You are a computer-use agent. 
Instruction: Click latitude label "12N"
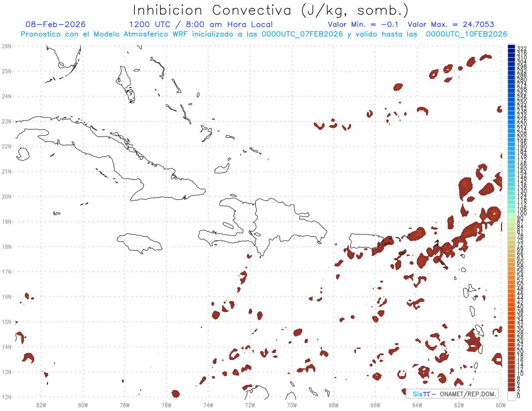[x=7, y=397]
